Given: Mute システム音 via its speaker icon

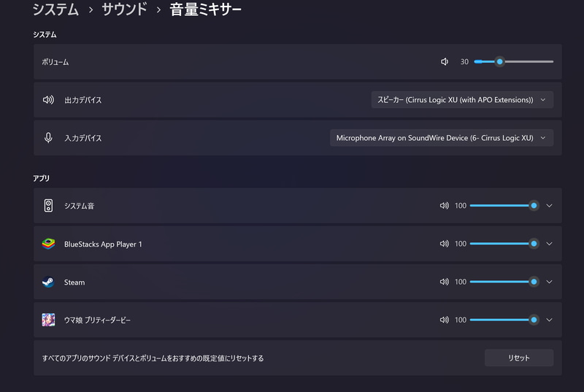Looking at the screenshot, I should [445, 206].
